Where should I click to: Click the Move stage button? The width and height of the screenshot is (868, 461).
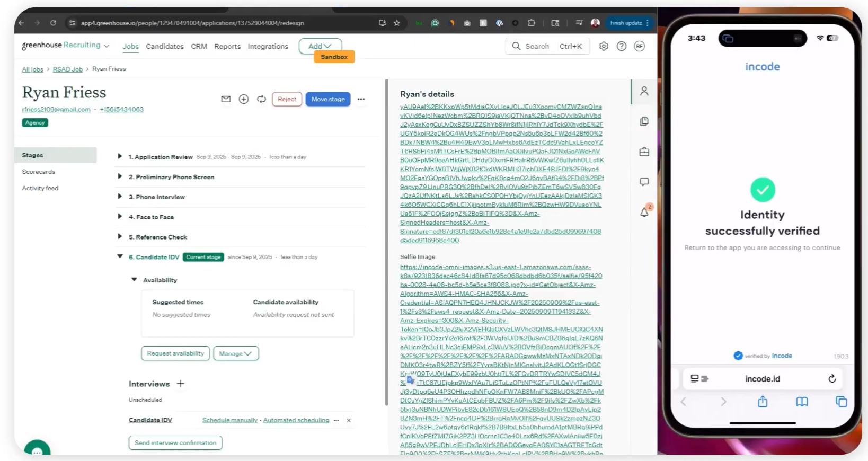(328, 99)
